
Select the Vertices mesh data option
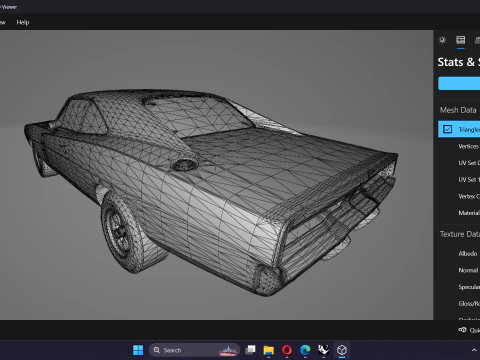coord(469,146)
